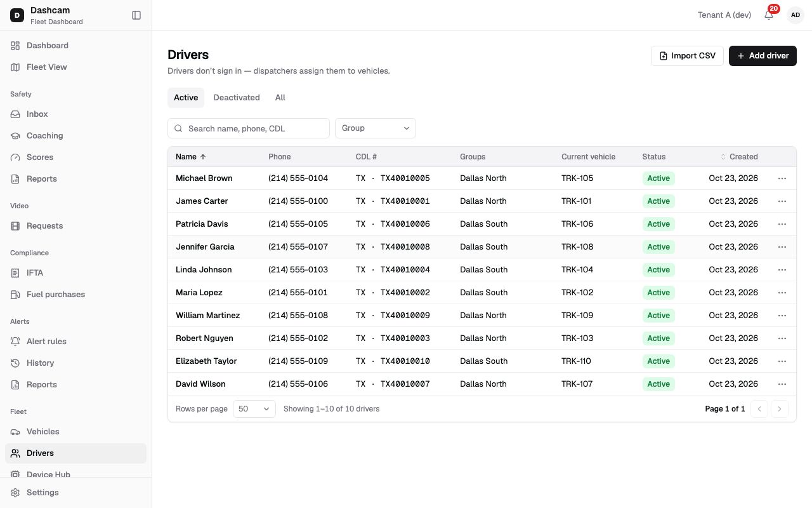Sort drivers by Created column
The height and width of the screenshot is (508, 812).
(739, 157)
